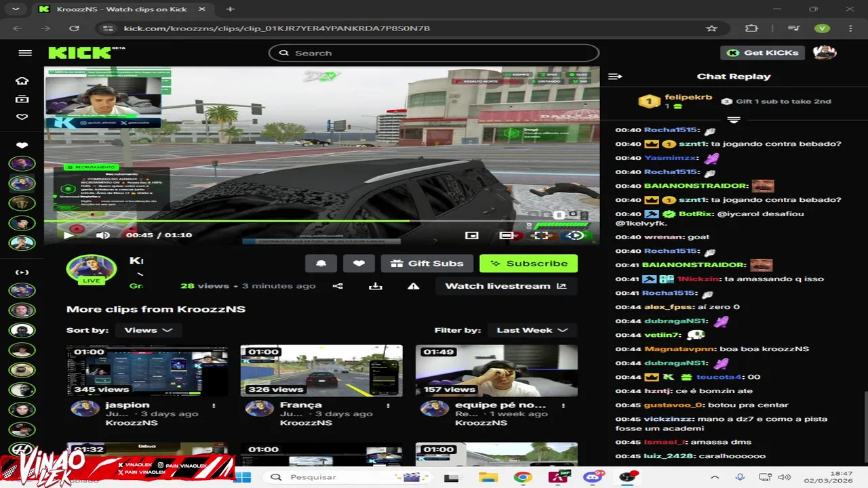Open Chrome three-dot menu

[x=850, y=28]
